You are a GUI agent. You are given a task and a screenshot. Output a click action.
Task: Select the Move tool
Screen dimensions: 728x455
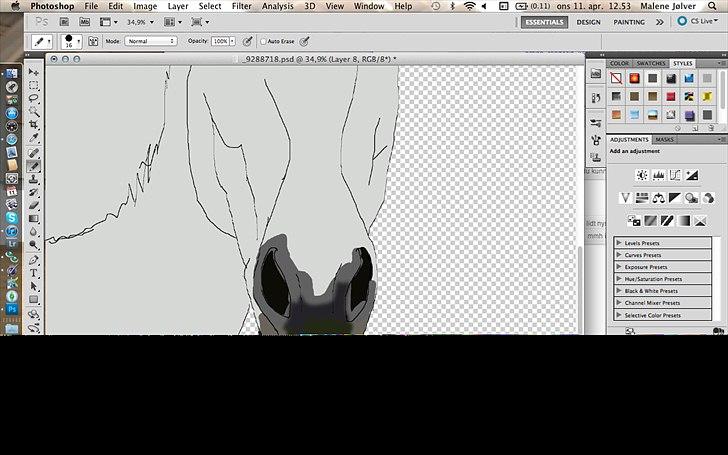(x=34, y=72)
